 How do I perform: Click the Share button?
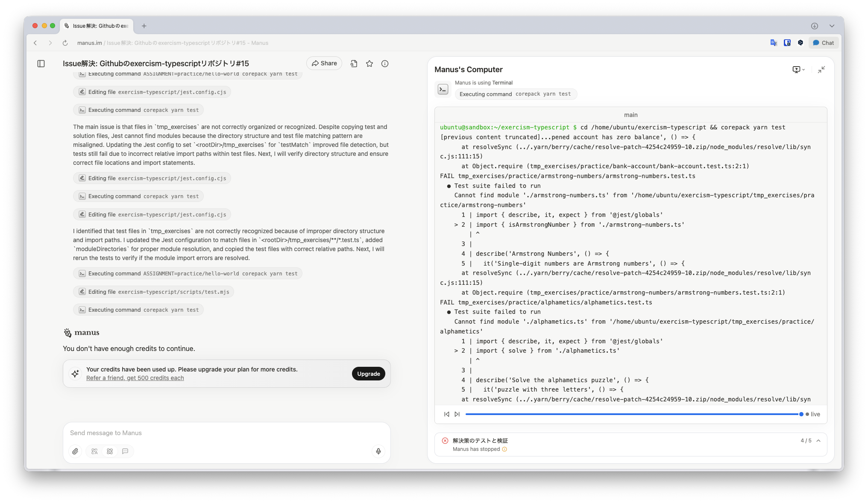pos(324,63)
